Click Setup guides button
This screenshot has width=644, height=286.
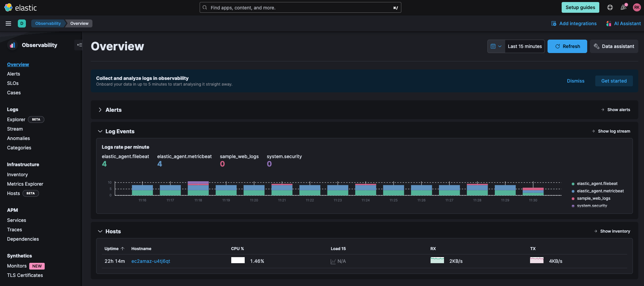click(580, 7)
